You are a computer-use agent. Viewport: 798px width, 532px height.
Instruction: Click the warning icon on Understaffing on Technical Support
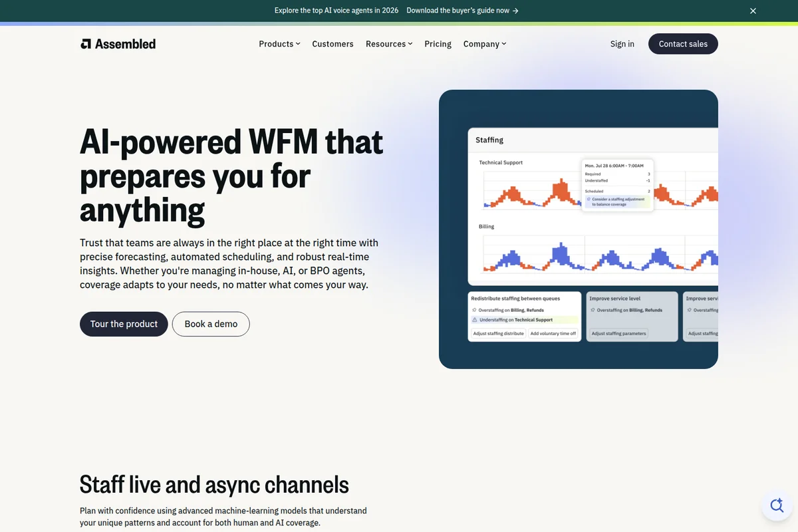pyautogui.click(x=474, y=320)
